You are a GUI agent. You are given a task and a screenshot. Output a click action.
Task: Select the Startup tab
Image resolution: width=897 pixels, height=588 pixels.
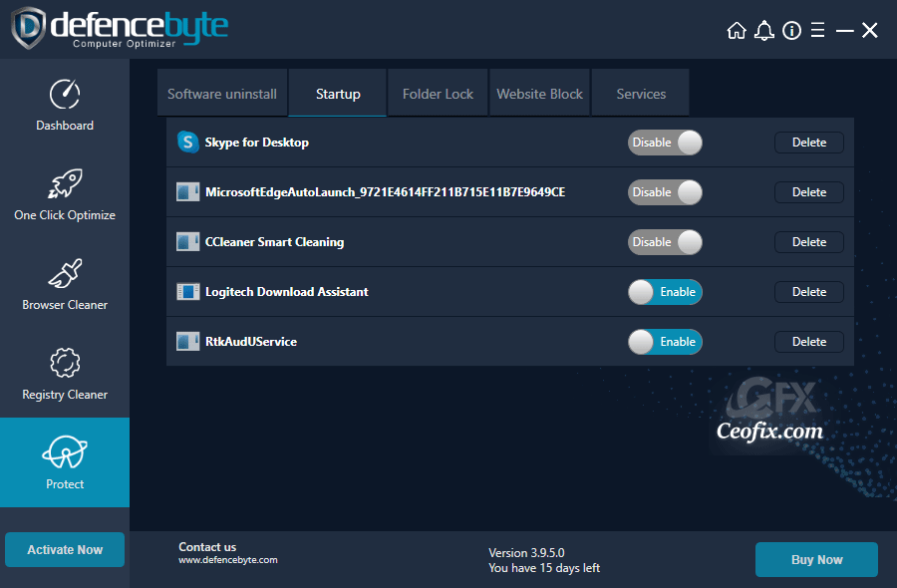[x=338, y=94]
